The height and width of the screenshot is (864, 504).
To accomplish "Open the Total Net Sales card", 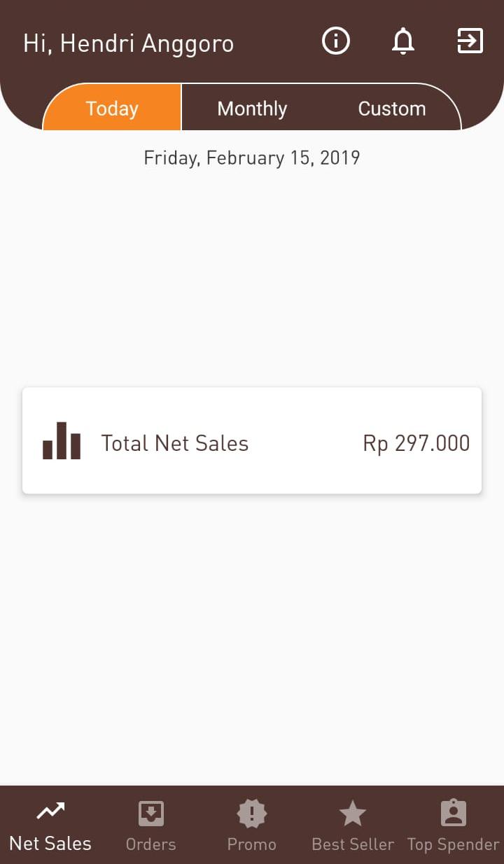I will pos(252,440).
